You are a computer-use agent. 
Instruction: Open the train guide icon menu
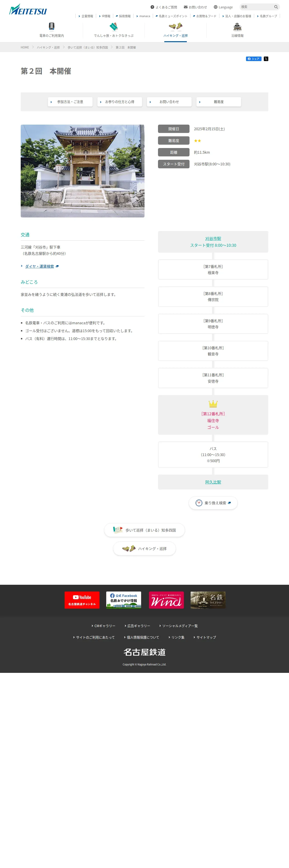coord(52,26)
